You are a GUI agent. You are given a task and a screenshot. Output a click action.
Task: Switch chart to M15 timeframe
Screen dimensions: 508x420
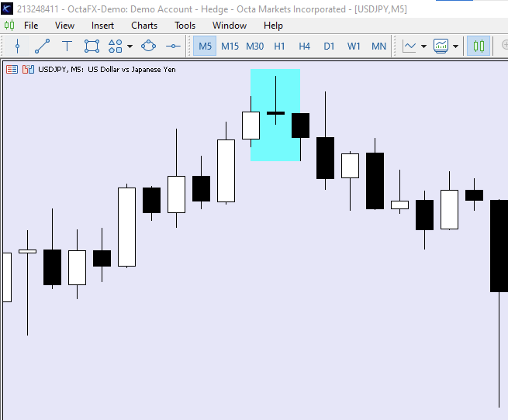pyautogui.click(x=230, y=46)
